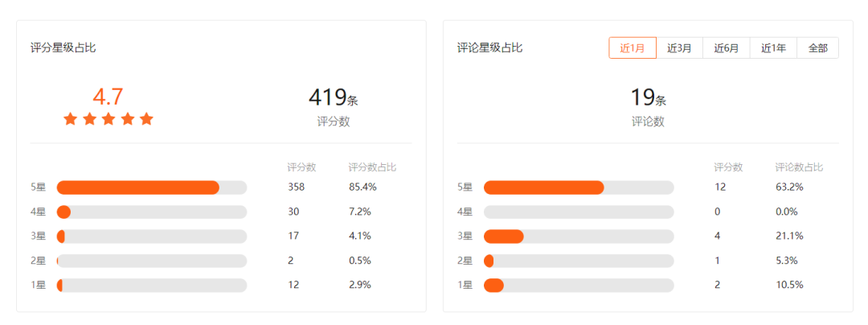Switch to the 近1月 tab
The image size is (868, 325).
pos(633,47)
